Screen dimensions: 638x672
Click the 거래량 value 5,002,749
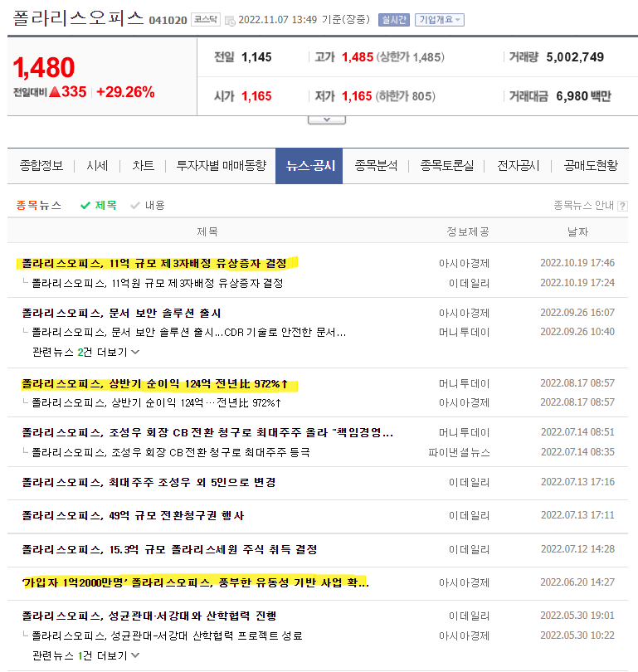click(575, 57)
